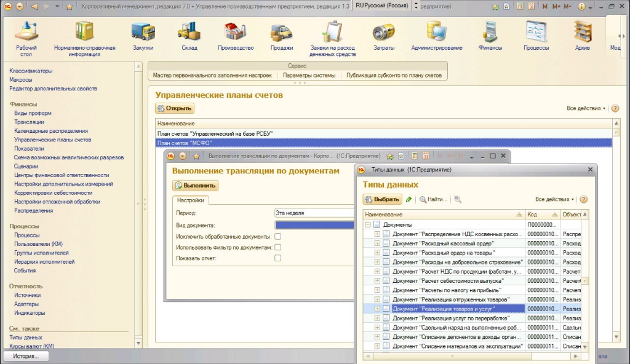Viewport: 630px width, 364px height.
Task: Open the Производство section
Action: coord(236,36)
